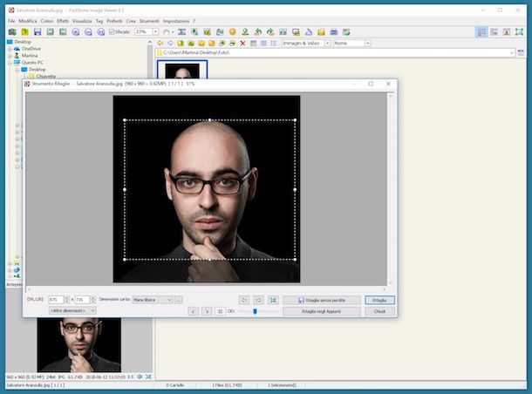Open the Impostazioni menu
This screenshot has height=394, width=532.
pos(176,21)
